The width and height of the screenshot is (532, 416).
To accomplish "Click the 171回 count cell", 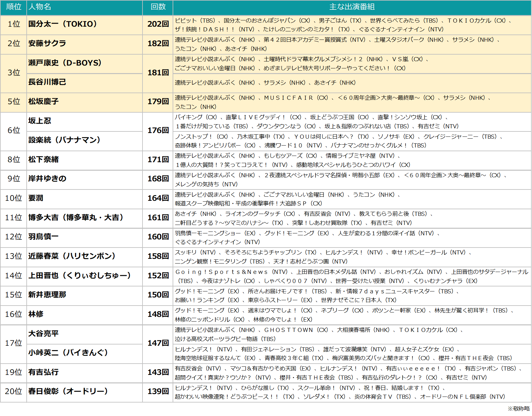I will coord(158,160).
